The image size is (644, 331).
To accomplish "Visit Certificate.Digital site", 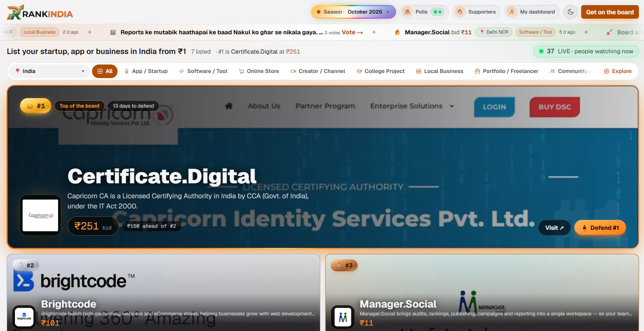I will pos(554,228).
